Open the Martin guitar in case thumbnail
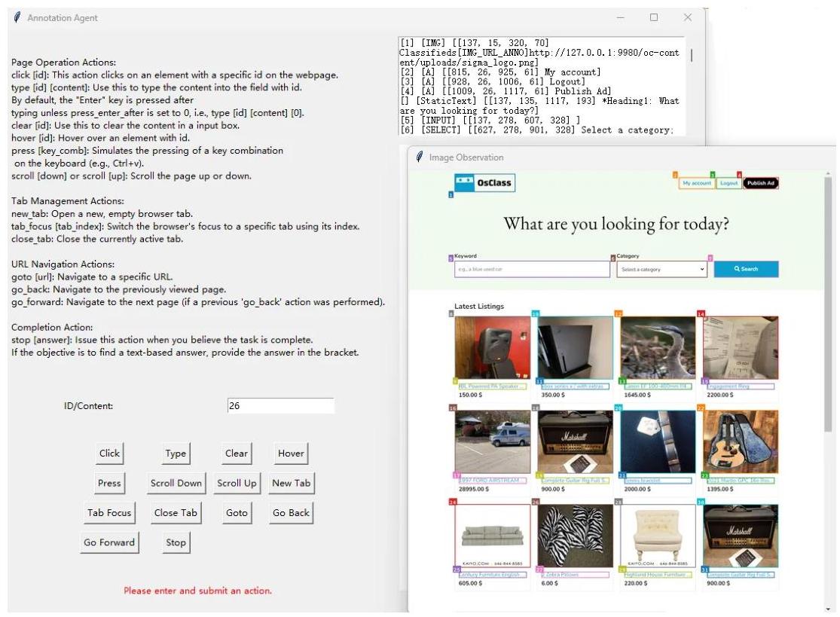840x617 pixels. coord(741,442)
